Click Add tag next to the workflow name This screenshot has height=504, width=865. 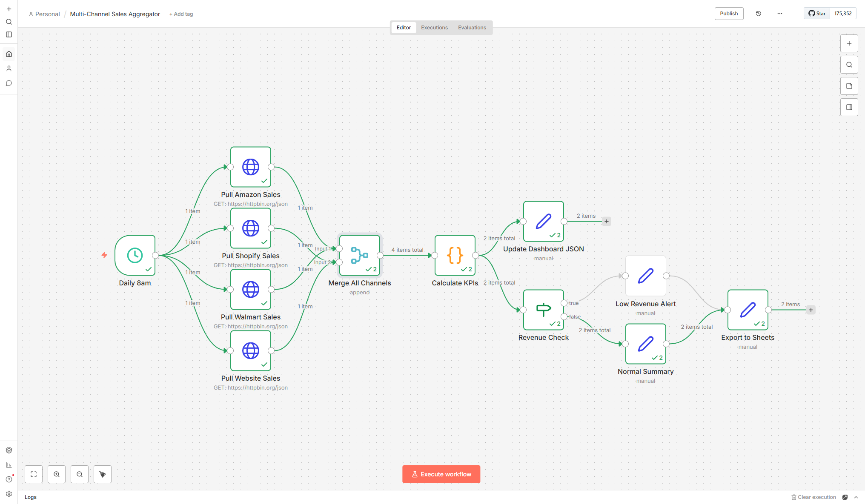coord(181,14)
